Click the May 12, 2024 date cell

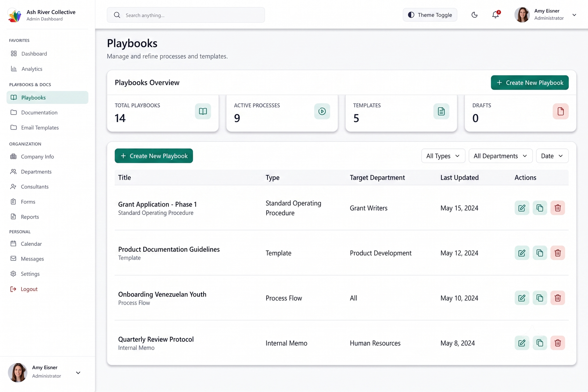[x=459, y=253]
